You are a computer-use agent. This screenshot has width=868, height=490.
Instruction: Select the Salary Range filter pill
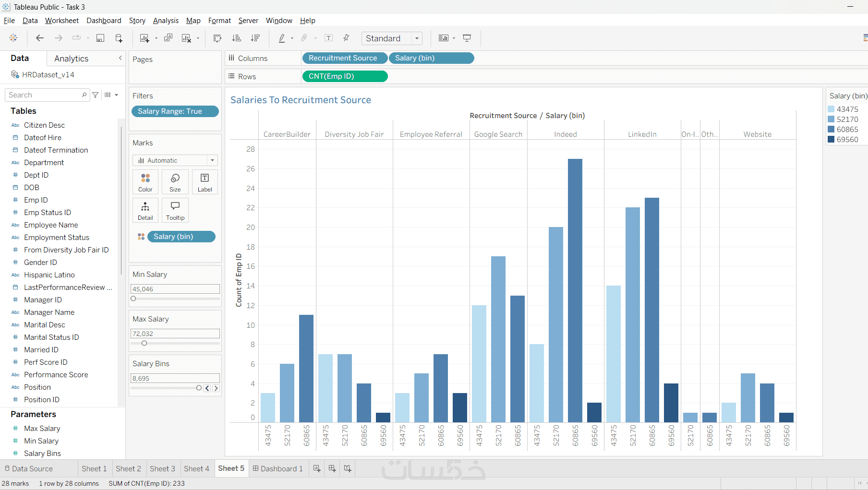tap(175, 111)
